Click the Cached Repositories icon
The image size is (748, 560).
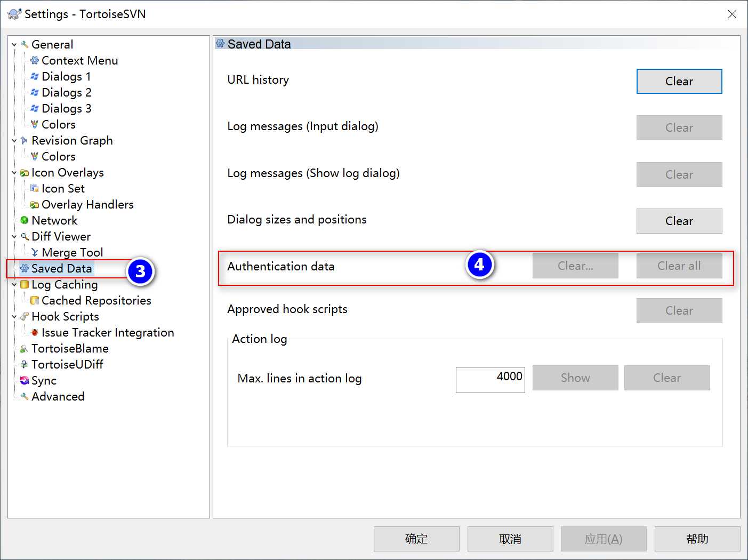pyautogui.click(x=35, y=300)
